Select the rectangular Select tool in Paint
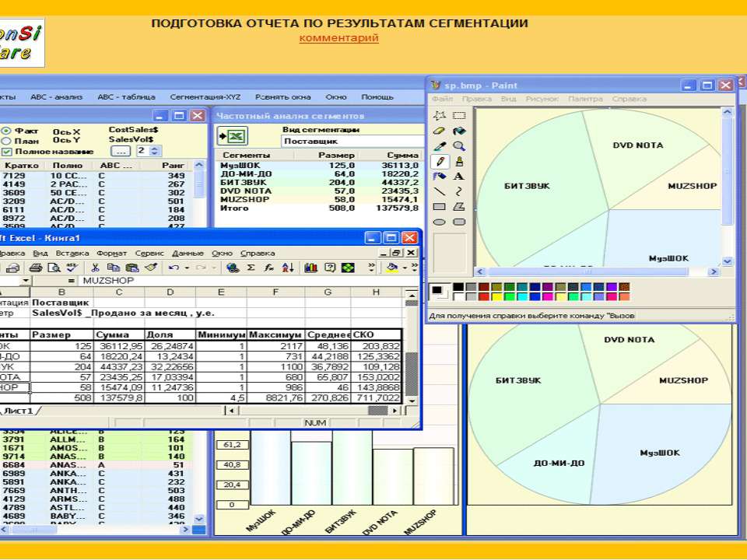This screenshot has width=747, height=560. coord(459,116)
